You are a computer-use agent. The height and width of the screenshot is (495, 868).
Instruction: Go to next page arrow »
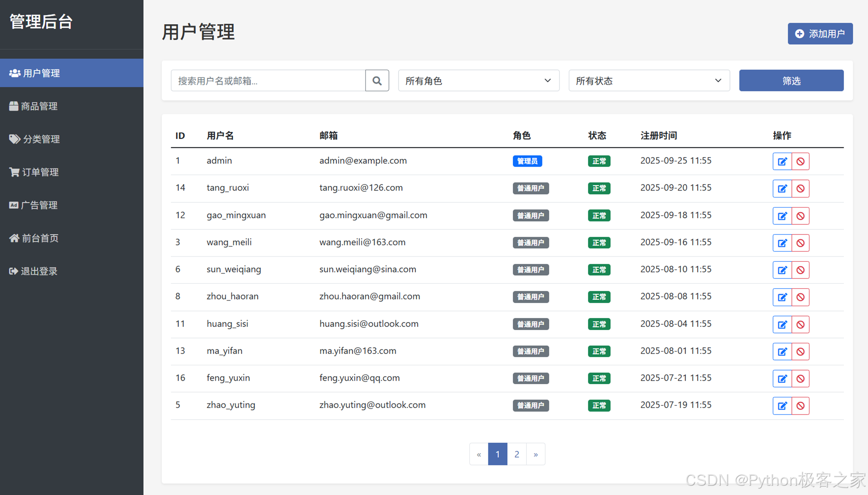pyautogui.click(x=535, y=454)
